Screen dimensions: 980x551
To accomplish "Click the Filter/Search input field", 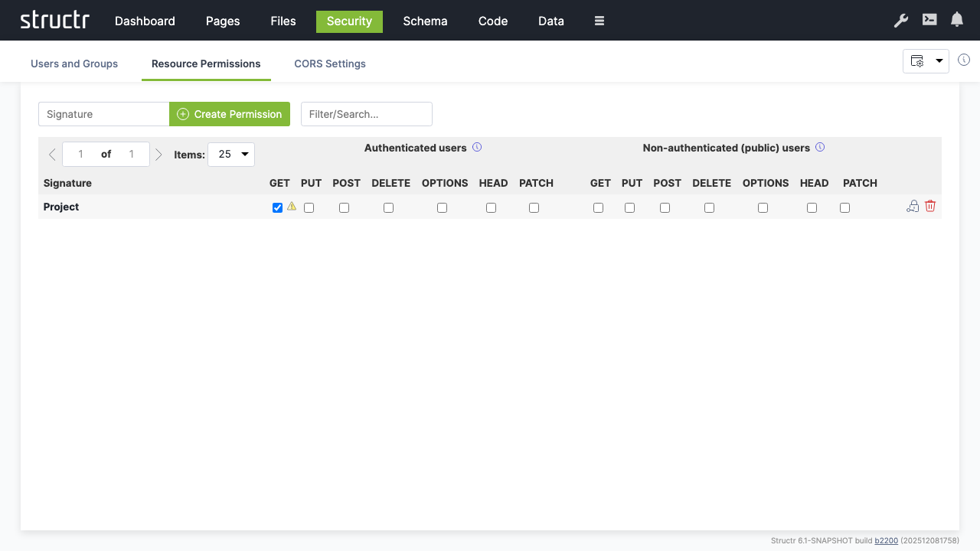I will (x=366, y=113).
